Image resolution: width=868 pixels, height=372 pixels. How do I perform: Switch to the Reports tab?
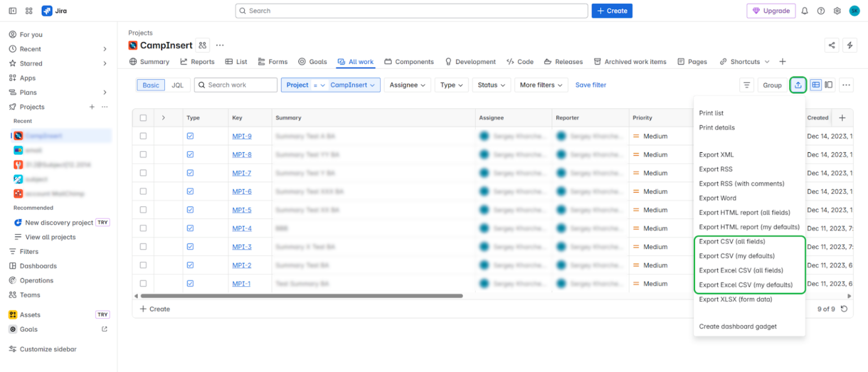click(197, 62)
